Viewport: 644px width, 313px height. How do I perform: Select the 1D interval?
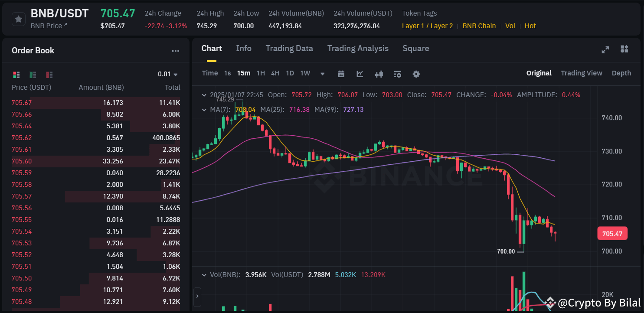click(290, 73)
